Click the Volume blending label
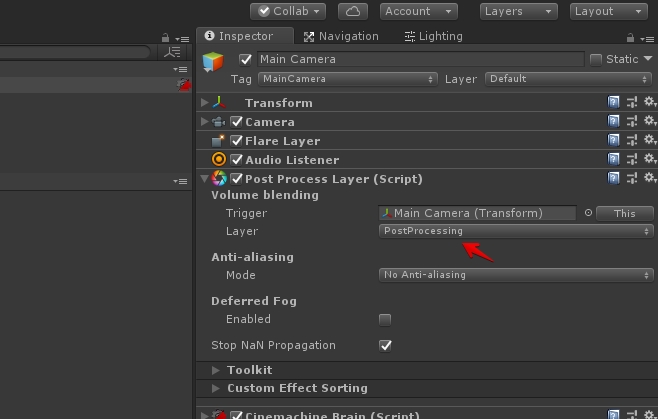The width and height of the screenshot is (658, 419). [265, 195]
